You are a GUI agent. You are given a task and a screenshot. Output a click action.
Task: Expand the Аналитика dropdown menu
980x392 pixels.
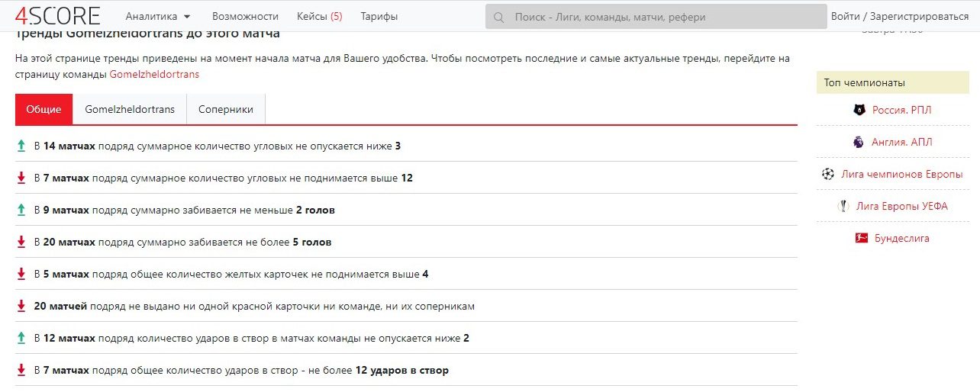(x=158, y=16)
